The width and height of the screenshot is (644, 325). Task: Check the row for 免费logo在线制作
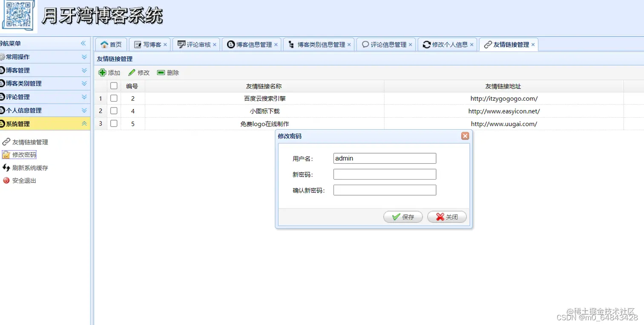pos(114,124)
